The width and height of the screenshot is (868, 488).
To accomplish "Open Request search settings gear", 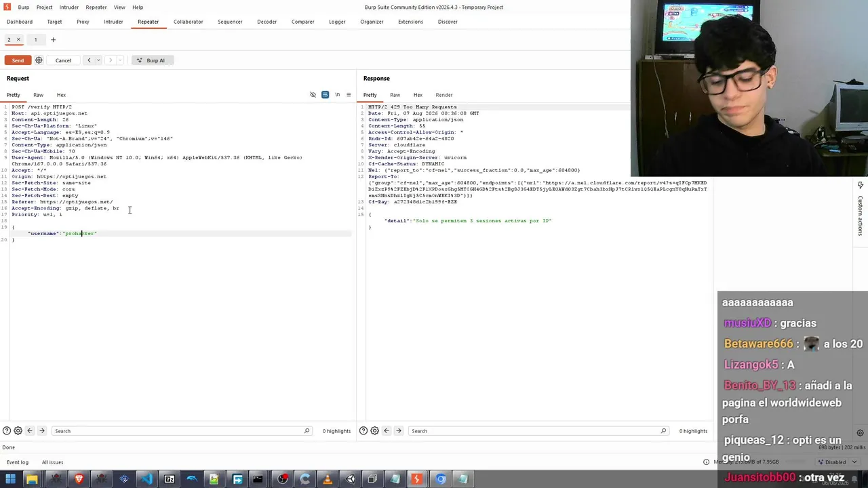I will click(x=18, y=431).
